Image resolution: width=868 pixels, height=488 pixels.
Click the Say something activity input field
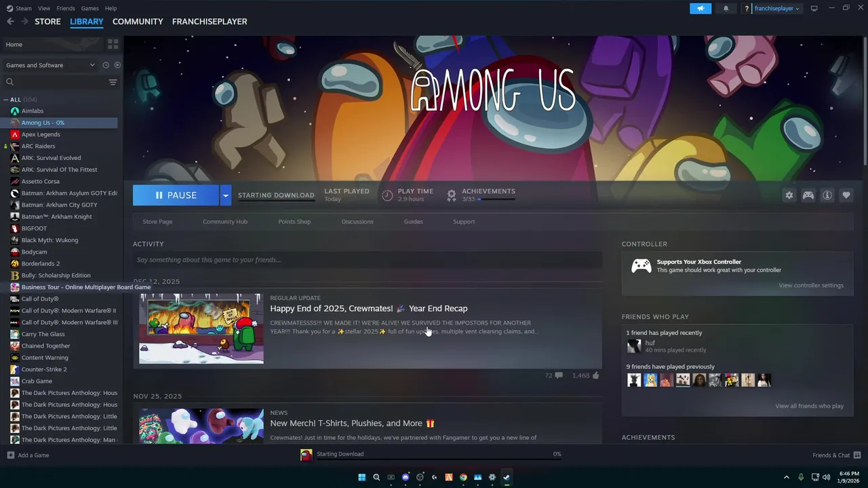coord(368,260)
